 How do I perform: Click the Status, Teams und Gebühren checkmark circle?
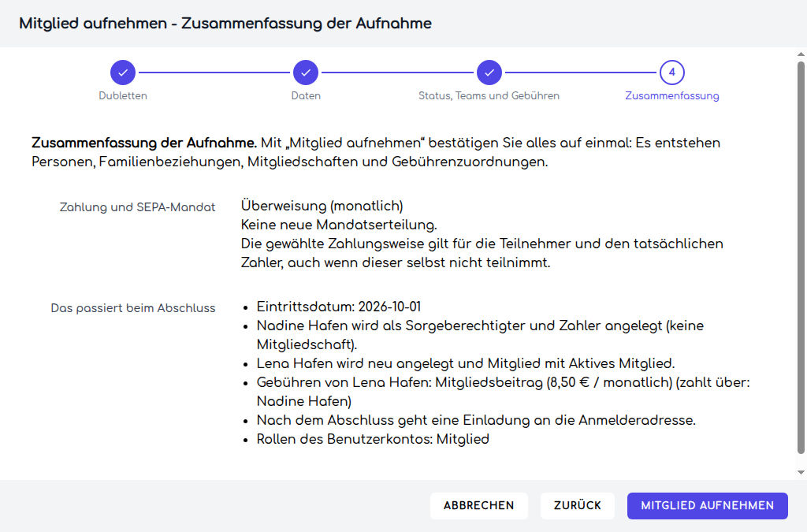[x=489, y=73]
